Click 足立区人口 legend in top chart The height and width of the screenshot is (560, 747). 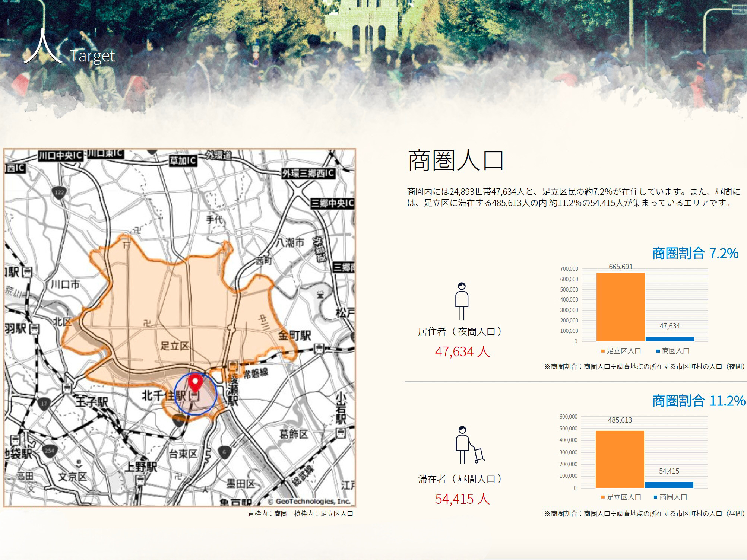coord(621,351)
